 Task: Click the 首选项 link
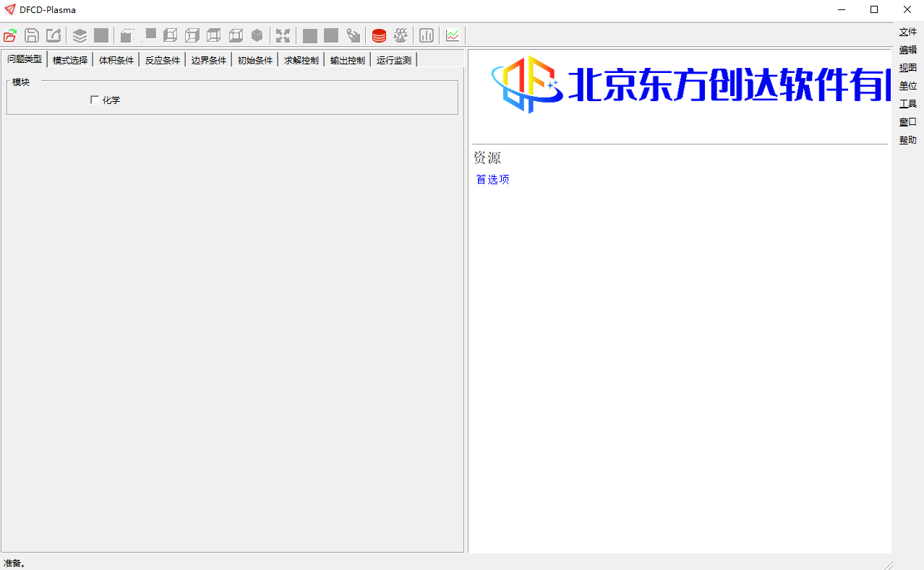(492, 180)
